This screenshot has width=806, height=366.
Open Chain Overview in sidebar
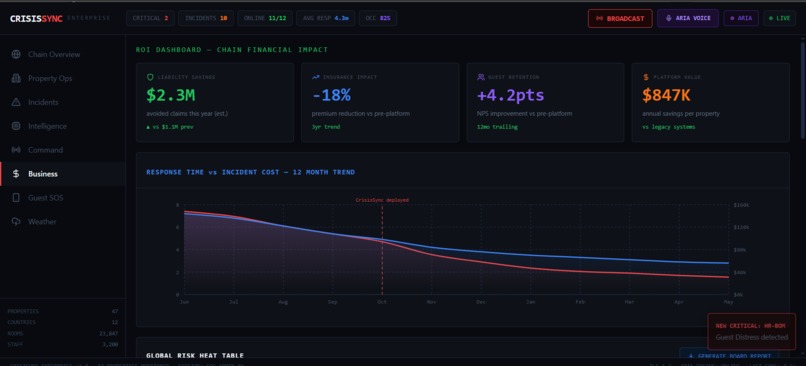click(63, 54)
